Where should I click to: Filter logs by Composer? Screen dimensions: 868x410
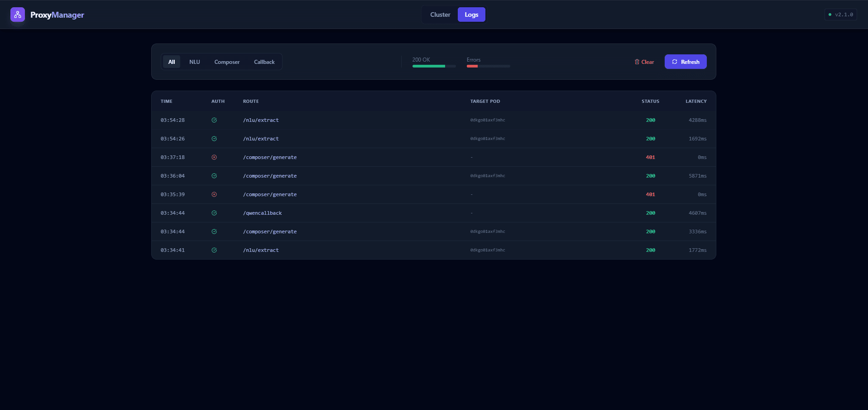click(x=227, y=62)
